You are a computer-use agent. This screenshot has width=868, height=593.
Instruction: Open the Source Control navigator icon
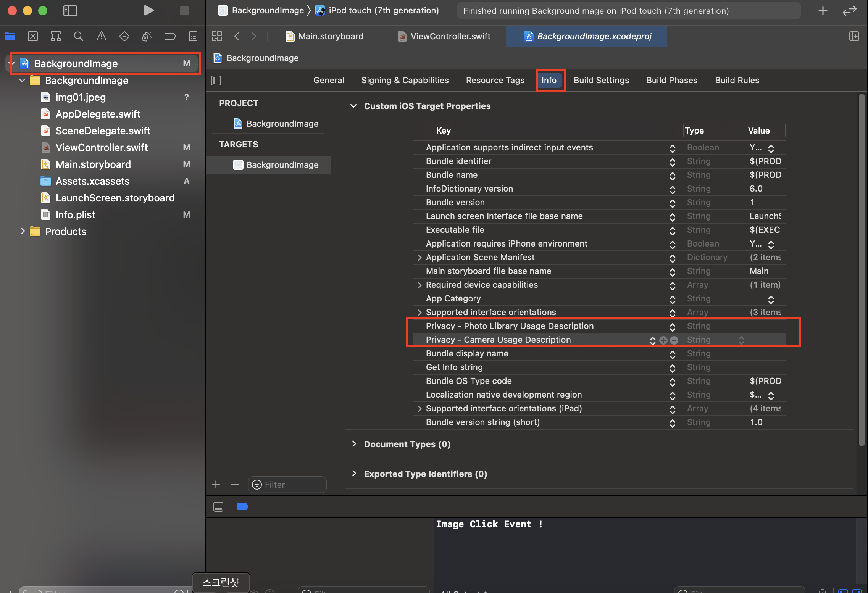(x=33, y=36)
